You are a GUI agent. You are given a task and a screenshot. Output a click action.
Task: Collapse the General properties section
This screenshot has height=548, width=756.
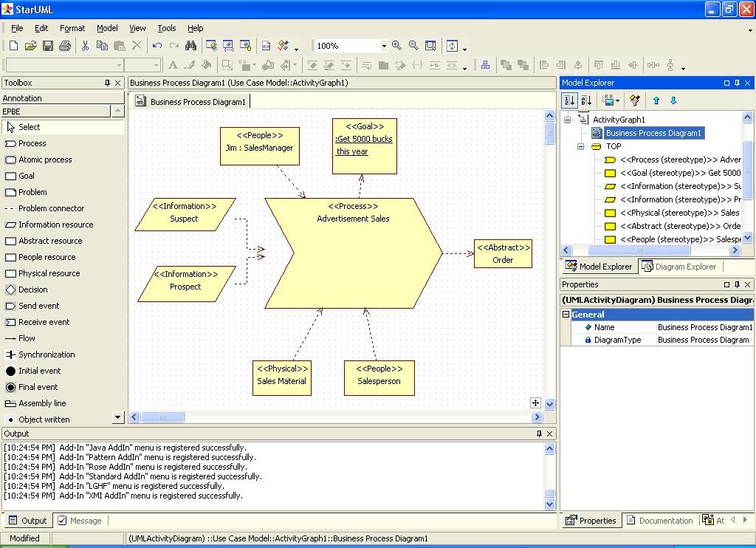coord(566,315)
